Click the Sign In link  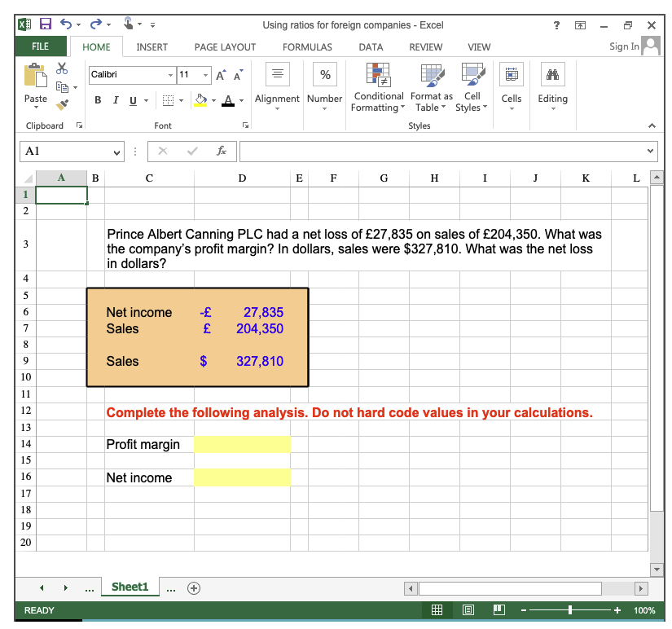[x=624, y=46]
